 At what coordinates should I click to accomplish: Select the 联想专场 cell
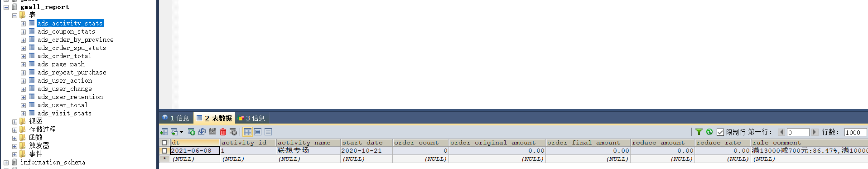point(308,151)
